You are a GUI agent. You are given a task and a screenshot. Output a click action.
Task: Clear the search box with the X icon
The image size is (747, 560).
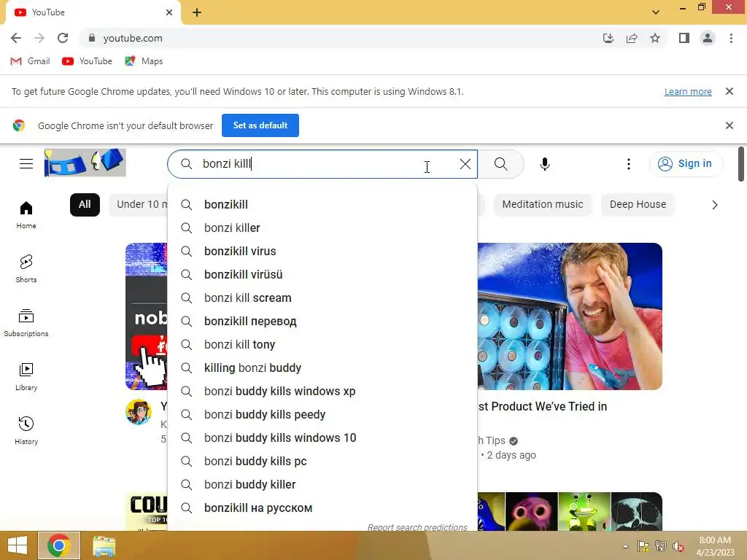tap(465, 164)
